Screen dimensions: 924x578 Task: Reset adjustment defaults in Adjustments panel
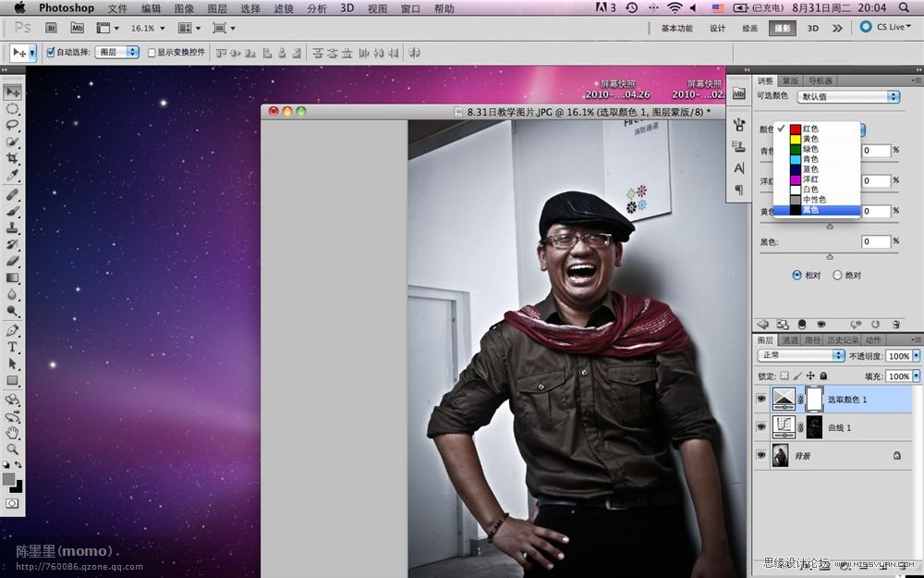[876, 324]
